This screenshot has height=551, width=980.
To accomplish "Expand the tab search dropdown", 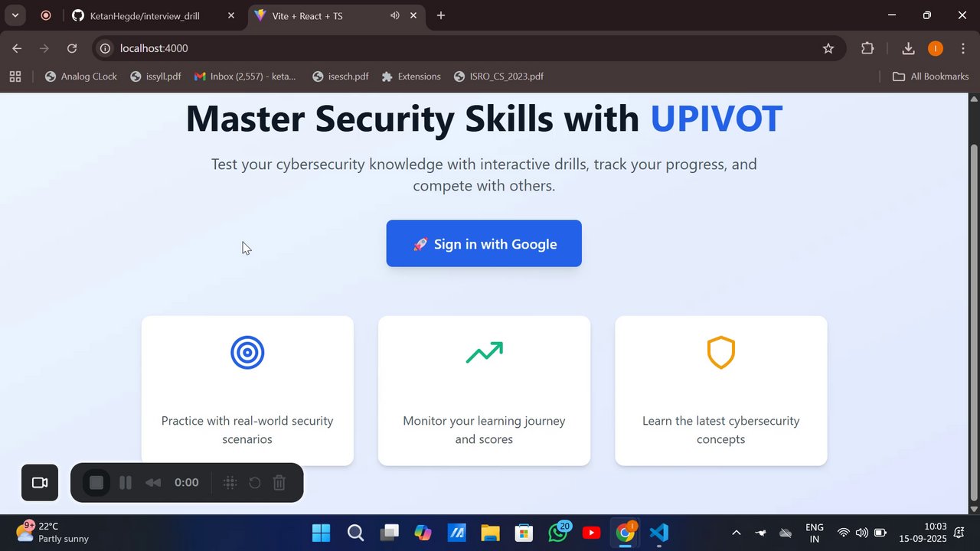I will pyautogui.click(x=15, y=15).
